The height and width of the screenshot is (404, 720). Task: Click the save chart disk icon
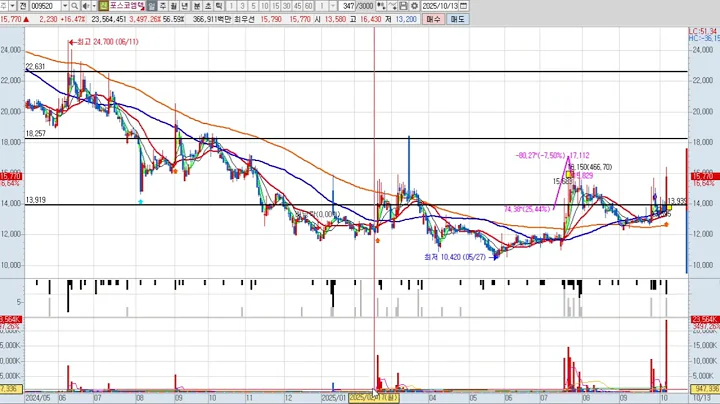tap(403, 6)
